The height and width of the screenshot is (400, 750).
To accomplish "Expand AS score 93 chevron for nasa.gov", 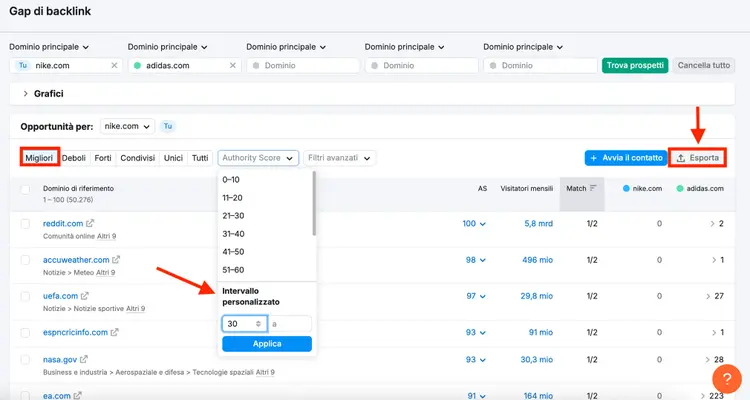I will pos(483,360).
